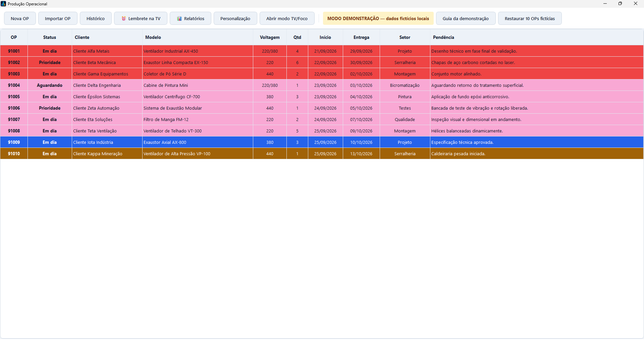This screenshot has width=644, height=346.
Task: Select the Bicromatização sector cell
Action: click(405, 85)
